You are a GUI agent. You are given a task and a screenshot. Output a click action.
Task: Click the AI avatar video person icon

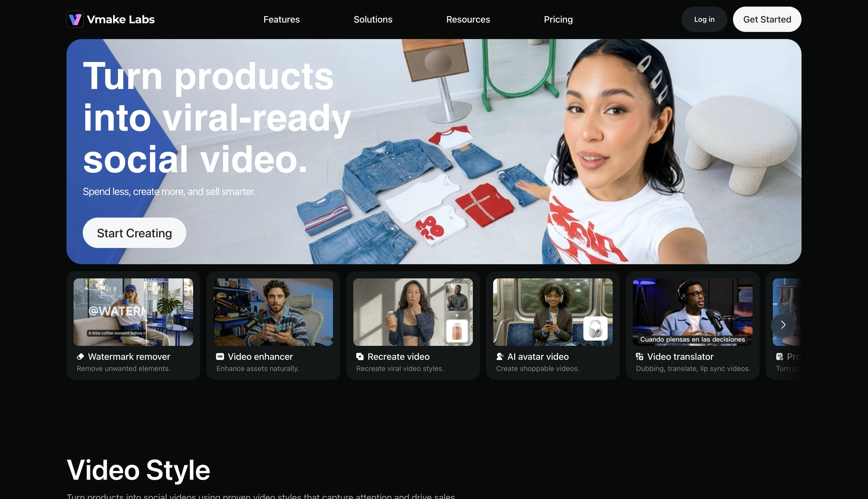(x=500, y=357)
